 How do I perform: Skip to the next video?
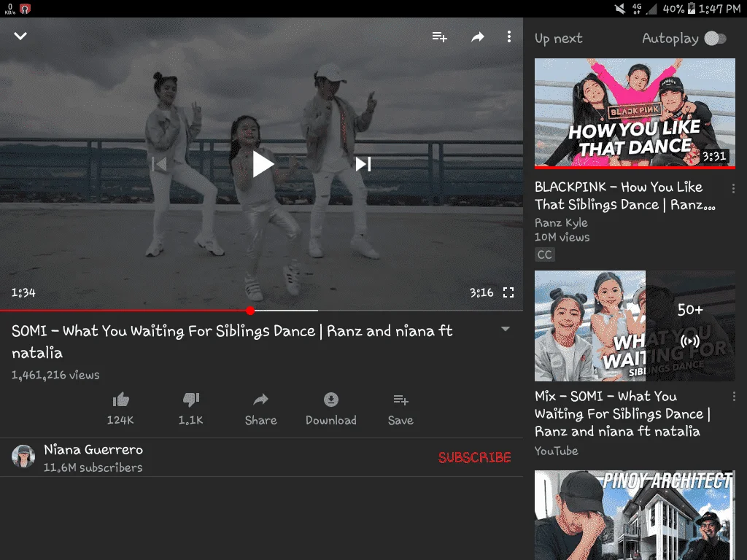(x=363, y=164)
